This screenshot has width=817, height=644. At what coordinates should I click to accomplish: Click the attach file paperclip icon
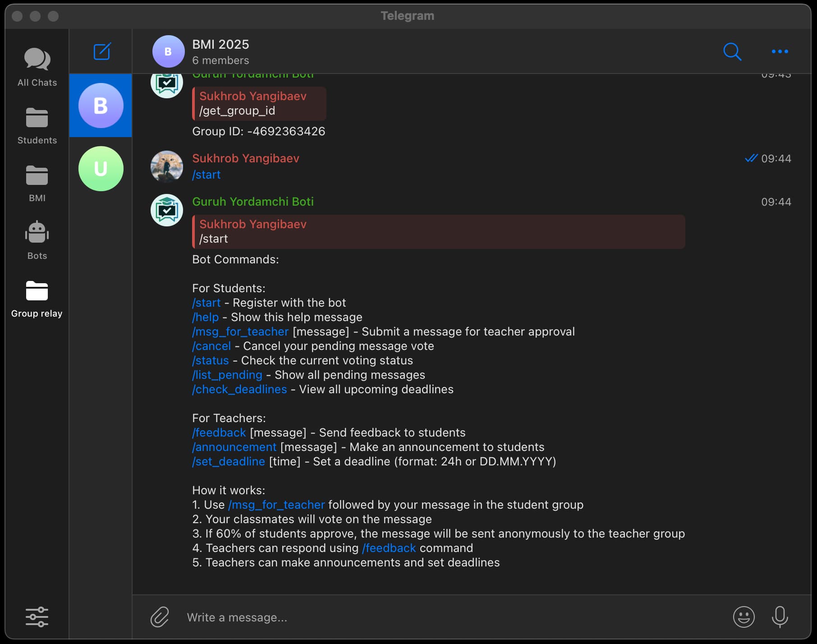click(x=160, y=617)
